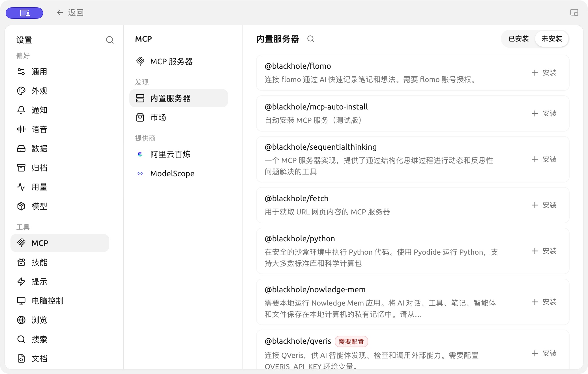Click the 搜索 magnifier icon in sidebar
This screenshot has width=588, height=374.
[x=21, y=339]
